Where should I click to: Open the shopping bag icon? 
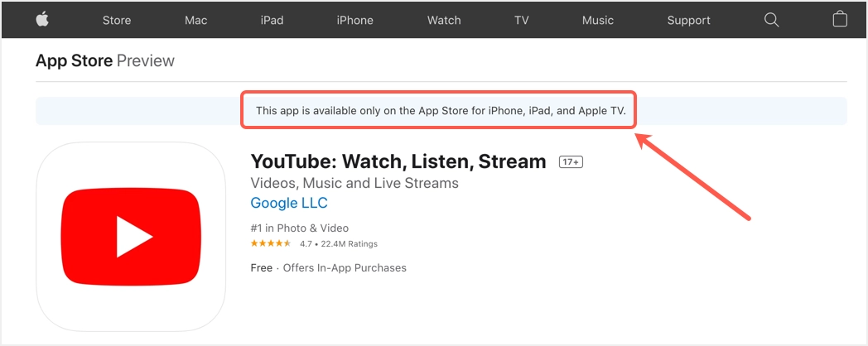[x=840, y=20]
